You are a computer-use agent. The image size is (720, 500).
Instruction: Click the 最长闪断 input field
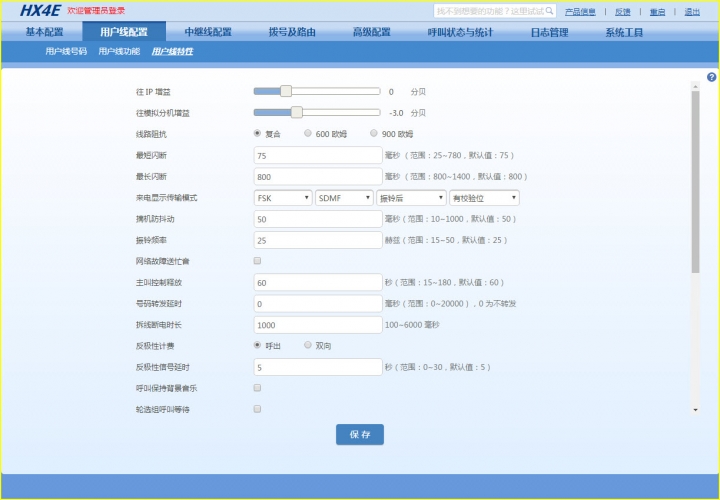tap(318, 176)
